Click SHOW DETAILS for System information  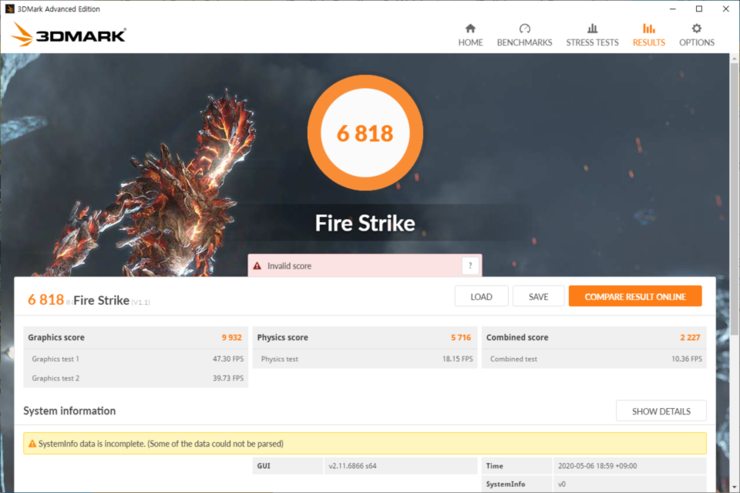point(661,411)
